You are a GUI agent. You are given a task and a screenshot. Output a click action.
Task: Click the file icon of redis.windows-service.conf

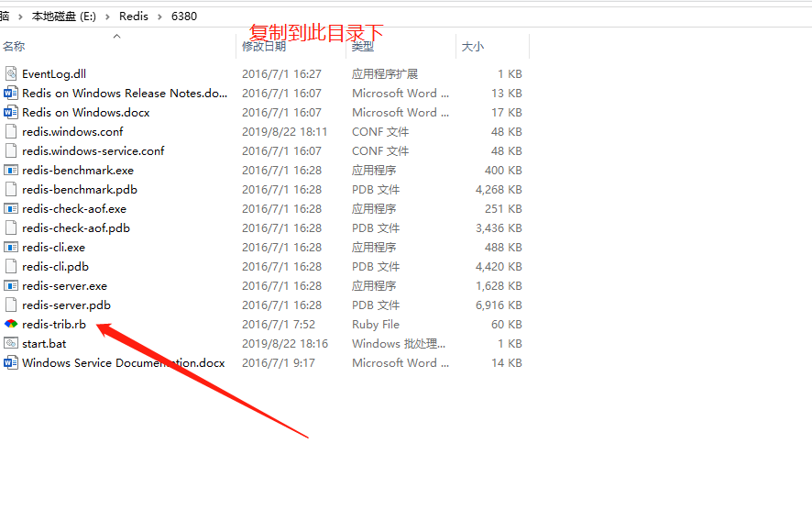point(11,150)
